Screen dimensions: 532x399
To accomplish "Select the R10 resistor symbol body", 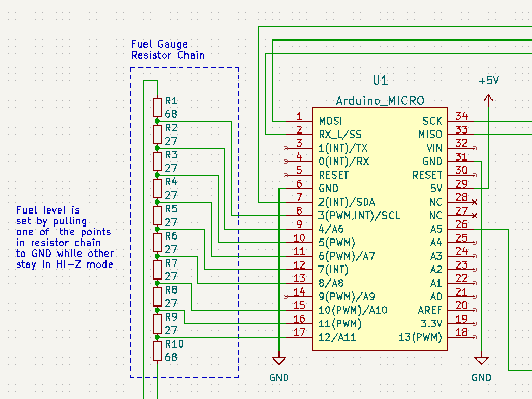I will tap(157, 351).
